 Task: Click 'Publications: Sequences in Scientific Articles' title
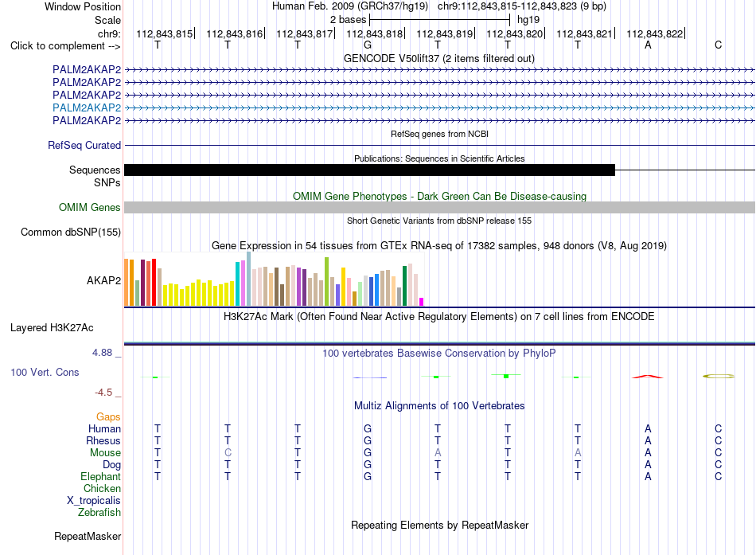439,158
